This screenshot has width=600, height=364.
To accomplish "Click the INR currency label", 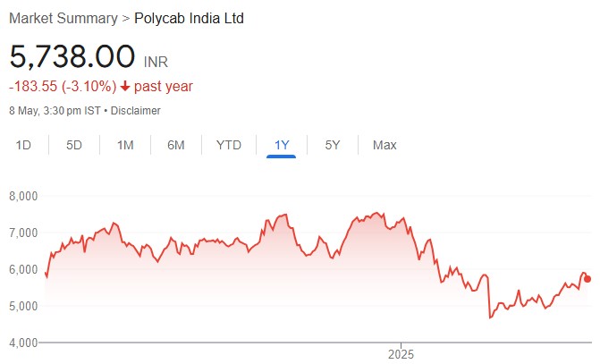I will (x=156, y=63).
